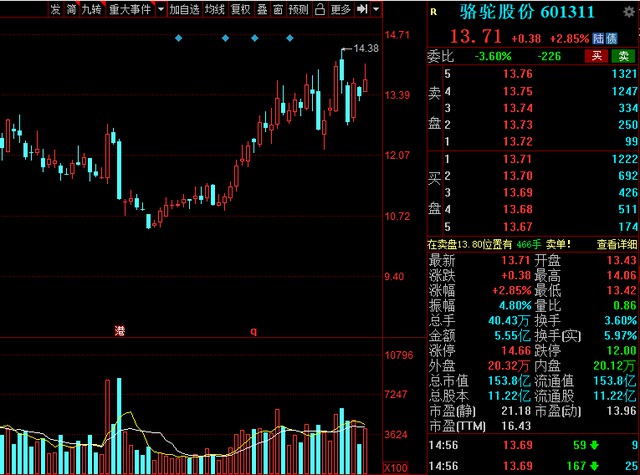Click the red q marker below the candlesticks

pyautogui.click(x=253, y=330)
